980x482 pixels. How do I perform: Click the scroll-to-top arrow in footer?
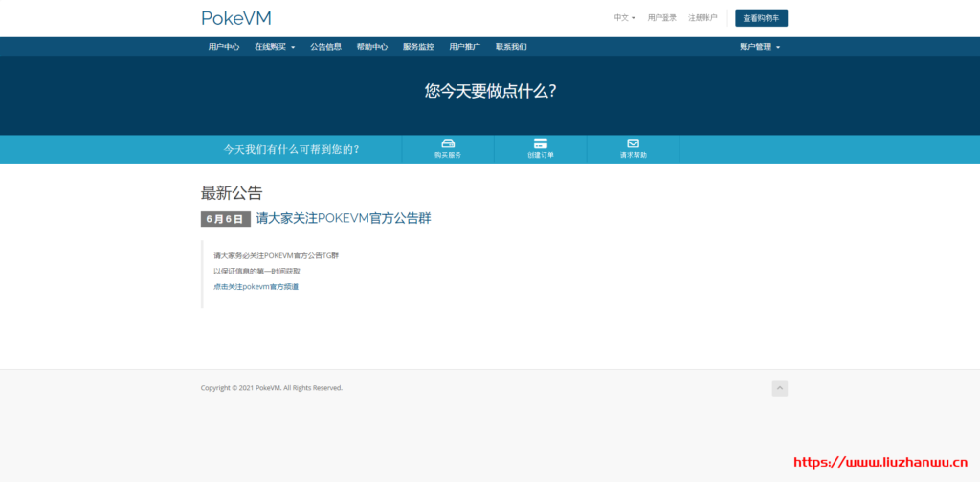point(780,388)
